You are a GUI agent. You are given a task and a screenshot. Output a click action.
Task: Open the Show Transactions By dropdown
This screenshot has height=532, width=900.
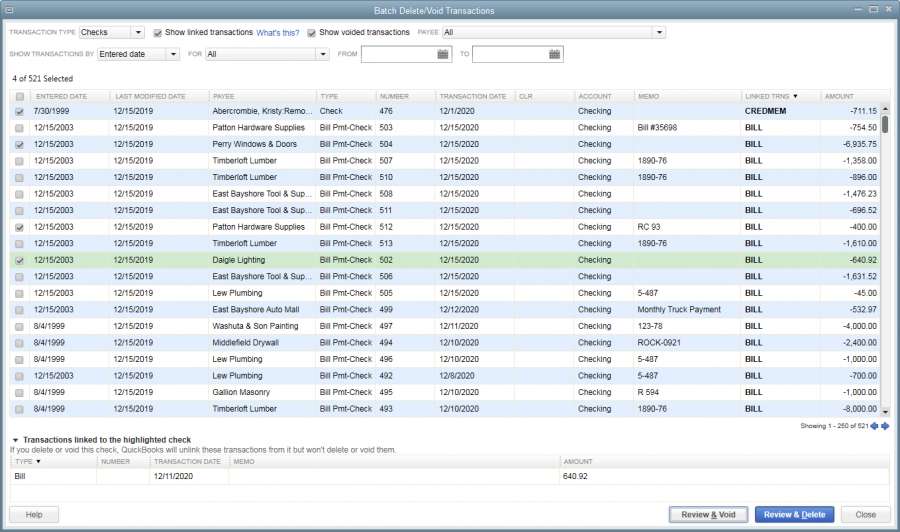(173, 54)
